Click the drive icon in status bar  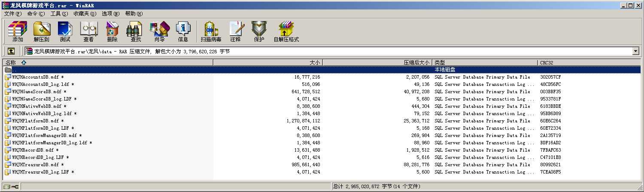7,186
